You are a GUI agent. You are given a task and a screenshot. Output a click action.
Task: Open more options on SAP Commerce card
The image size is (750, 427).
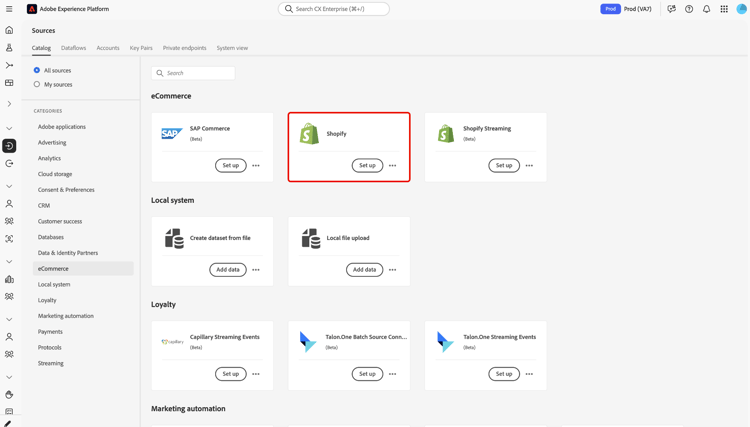coord(256,165)
